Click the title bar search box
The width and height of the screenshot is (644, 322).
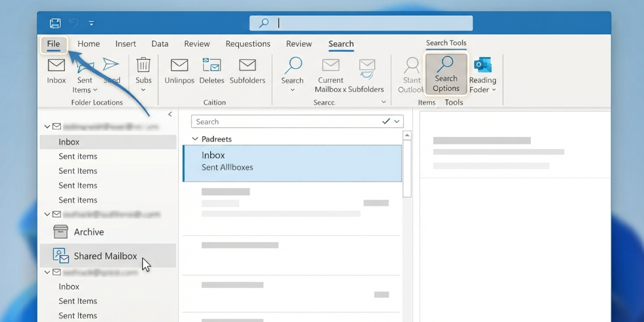[361, 23]
